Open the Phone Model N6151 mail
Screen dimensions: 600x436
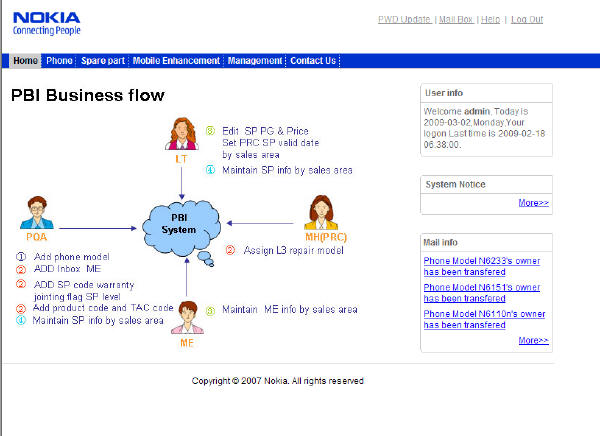point(484,292)
